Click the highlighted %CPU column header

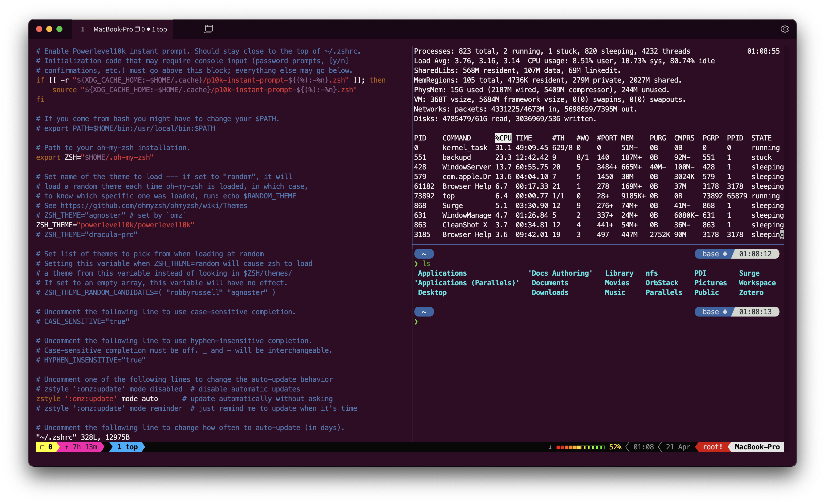[x=503, y=138]
